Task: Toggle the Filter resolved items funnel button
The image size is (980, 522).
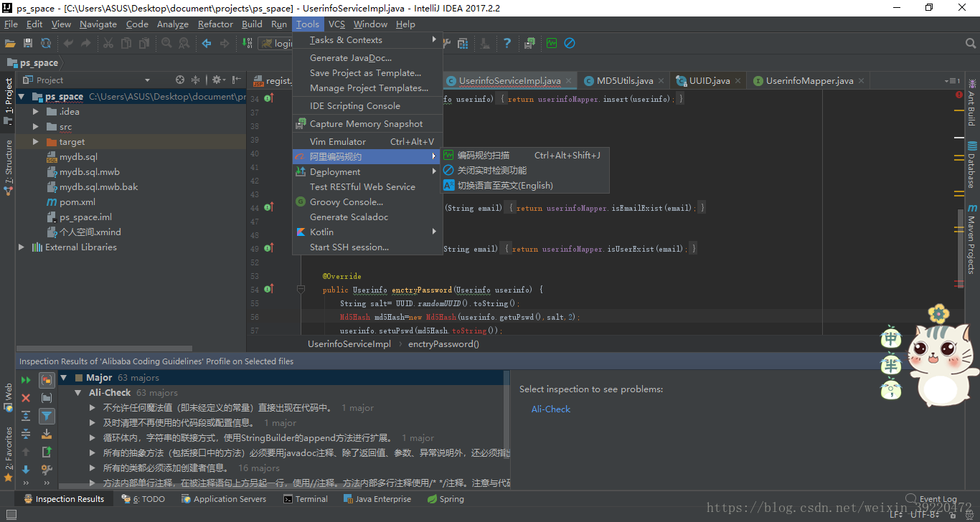Action: point(47,416)
